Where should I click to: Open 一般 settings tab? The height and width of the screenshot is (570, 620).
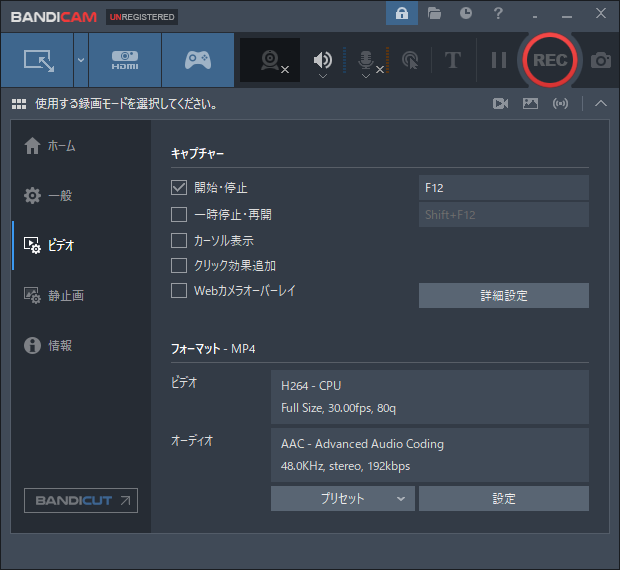pos(48,196)
